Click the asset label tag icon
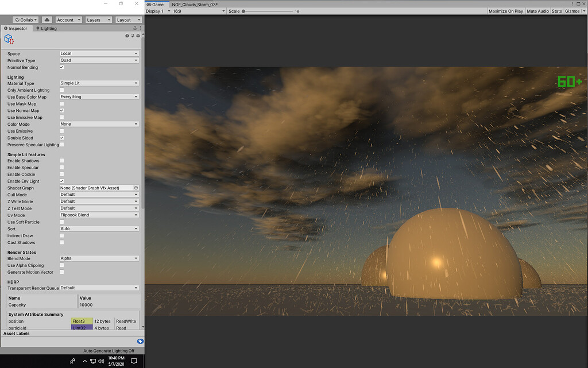The width and height of the screenshot is (588, 368). (x=141, y=341)
